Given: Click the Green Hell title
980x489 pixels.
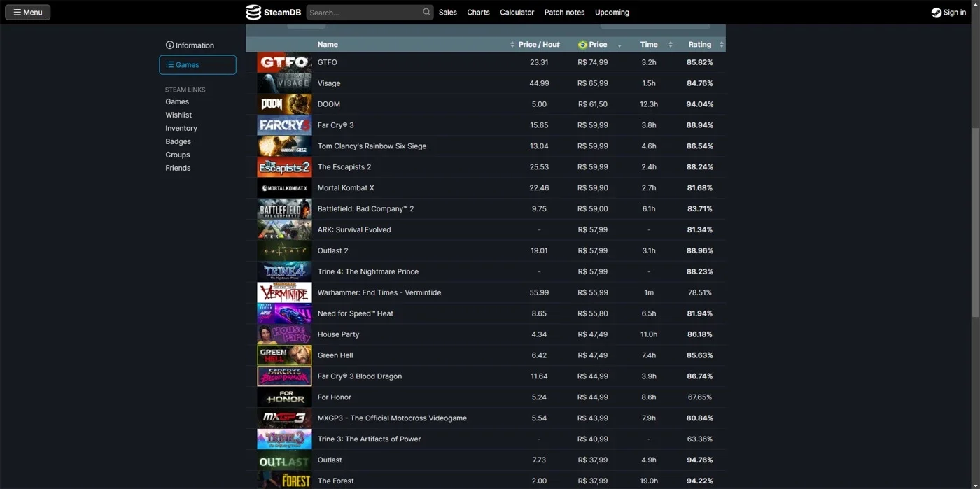Looking at the screenshot, I should pyautogui.click(x=335, y=355).
